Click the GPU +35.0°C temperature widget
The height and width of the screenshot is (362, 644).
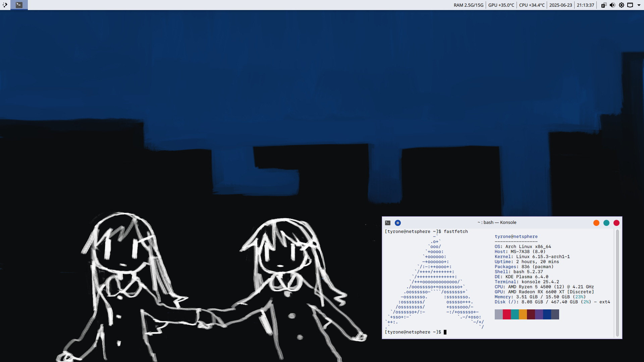(501, 5)
